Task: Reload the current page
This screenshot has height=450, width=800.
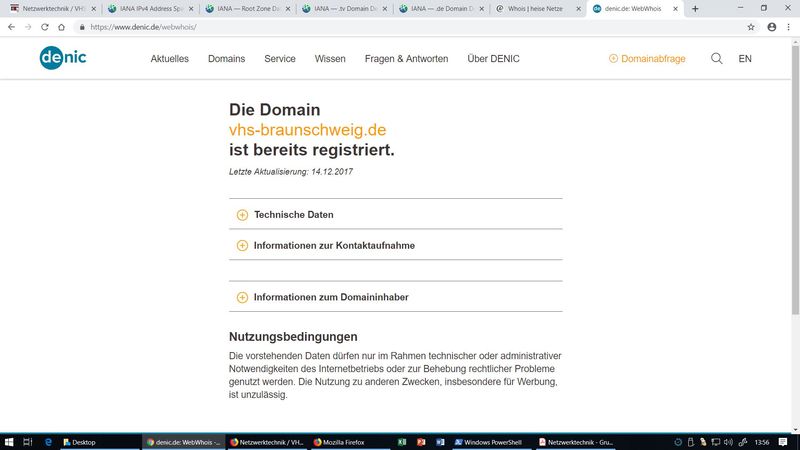Action: 45,27
